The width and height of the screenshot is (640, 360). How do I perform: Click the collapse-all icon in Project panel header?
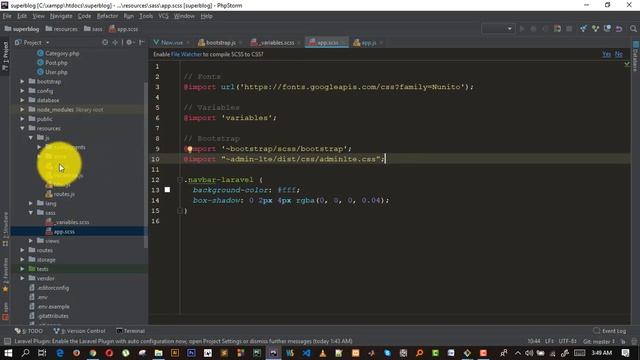click(x=115, y=42)
